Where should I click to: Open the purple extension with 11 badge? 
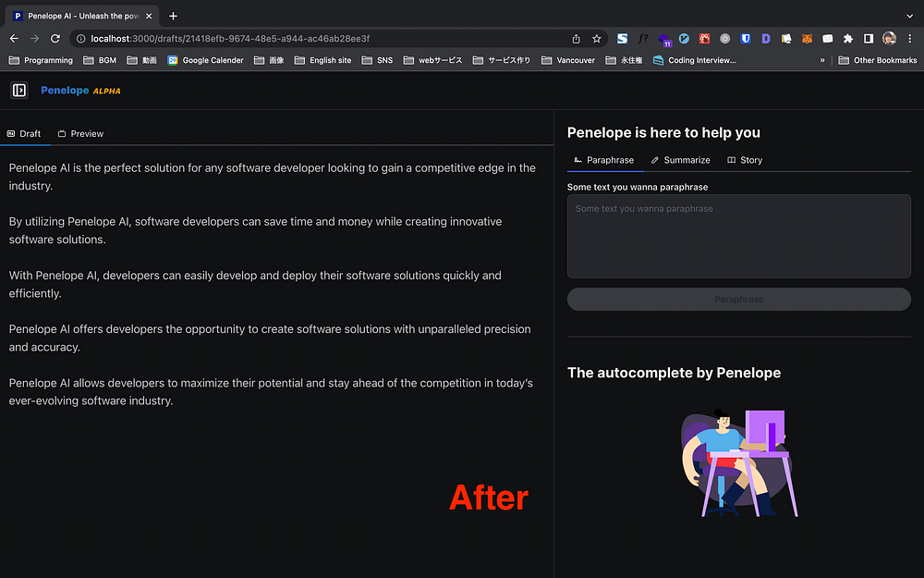coord(664,40)
